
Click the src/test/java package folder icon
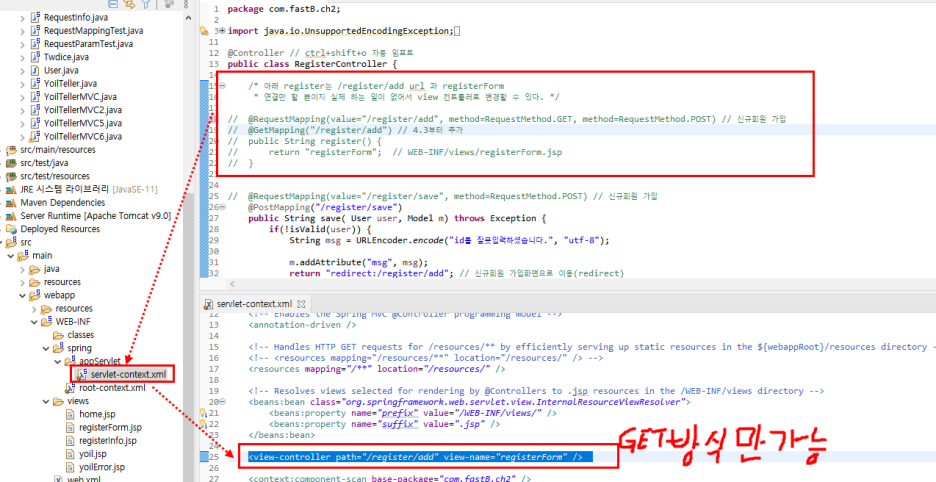tap(11, 162)
